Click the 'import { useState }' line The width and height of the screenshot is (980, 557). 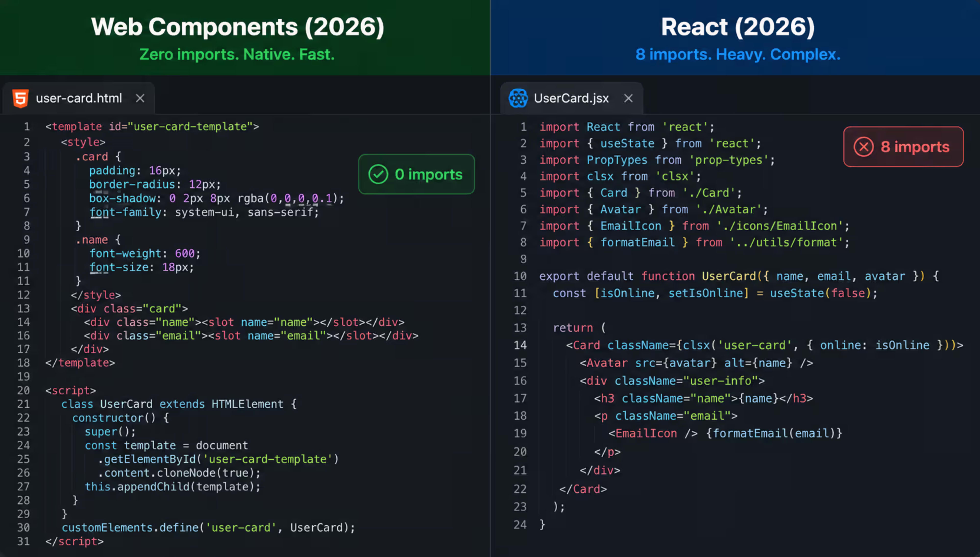650,144
